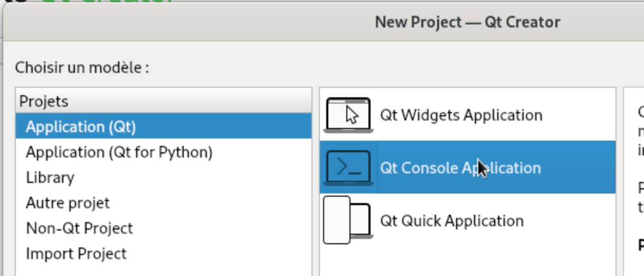Select the Qt Widgets Application window icon
This screenshot has width=644, height=276.
click(x=348, y=115)
